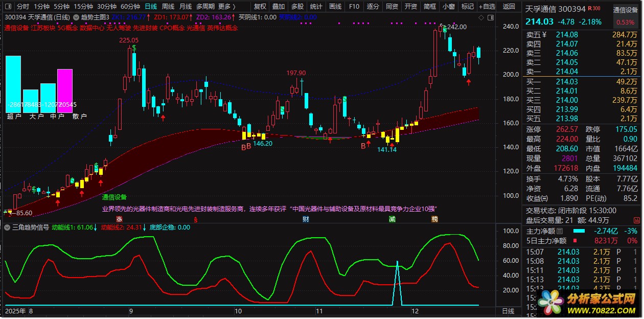Open the 画线 drawing tools
The image size is (644, 319).
coord(335,7)
